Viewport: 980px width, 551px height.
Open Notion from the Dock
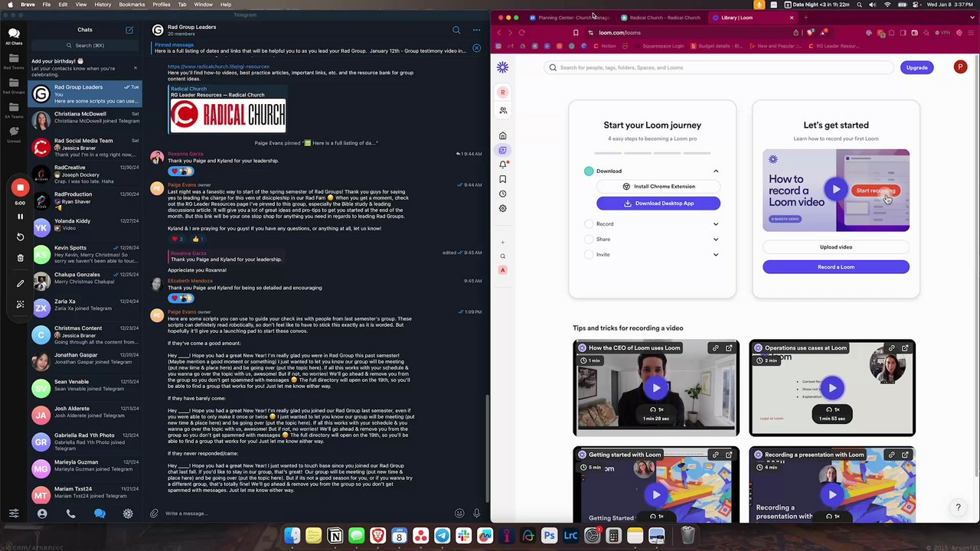click(335, 536)
